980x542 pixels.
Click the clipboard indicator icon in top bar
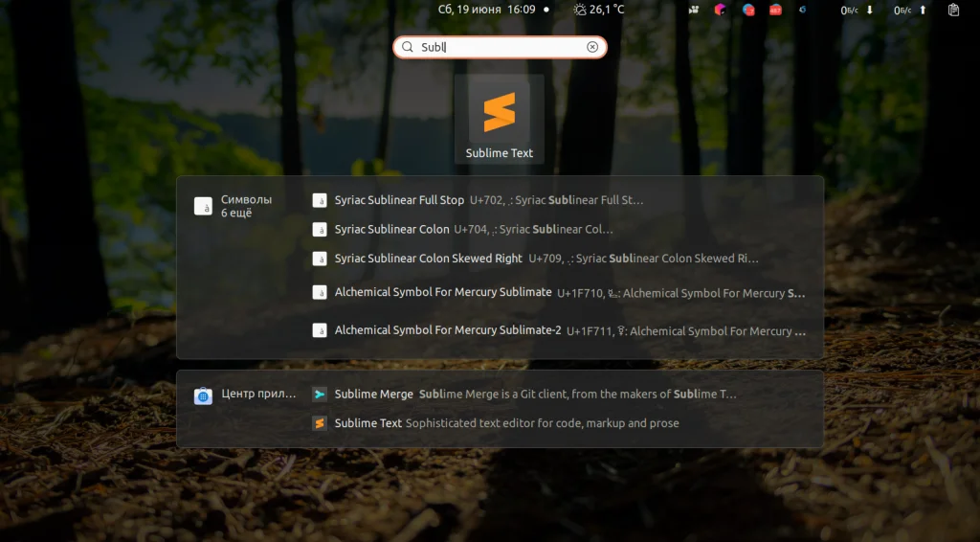point(954,10)
